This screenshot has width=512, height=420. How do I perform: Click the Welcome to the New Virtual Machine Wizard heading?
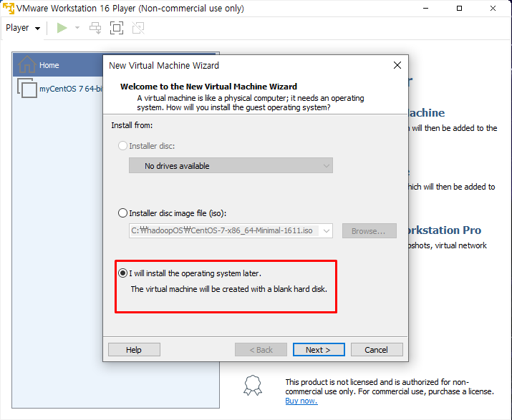208,87
